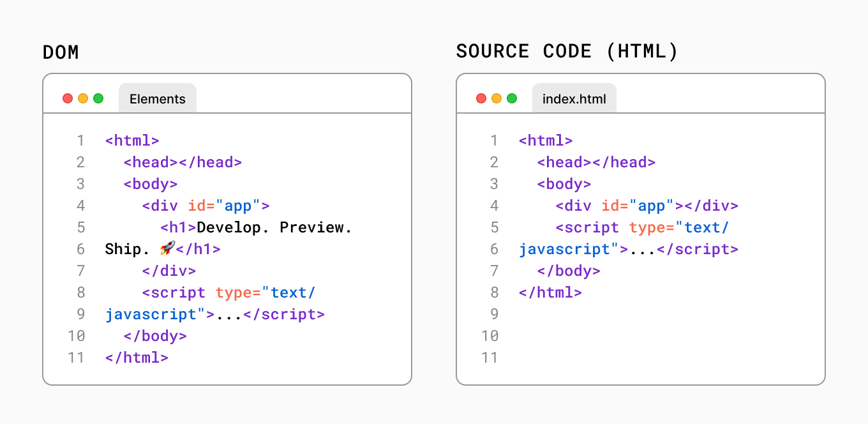Screen dimensions: 868x424
Task: Click the 'DOM' heading
Action: [x=61, y=52]
